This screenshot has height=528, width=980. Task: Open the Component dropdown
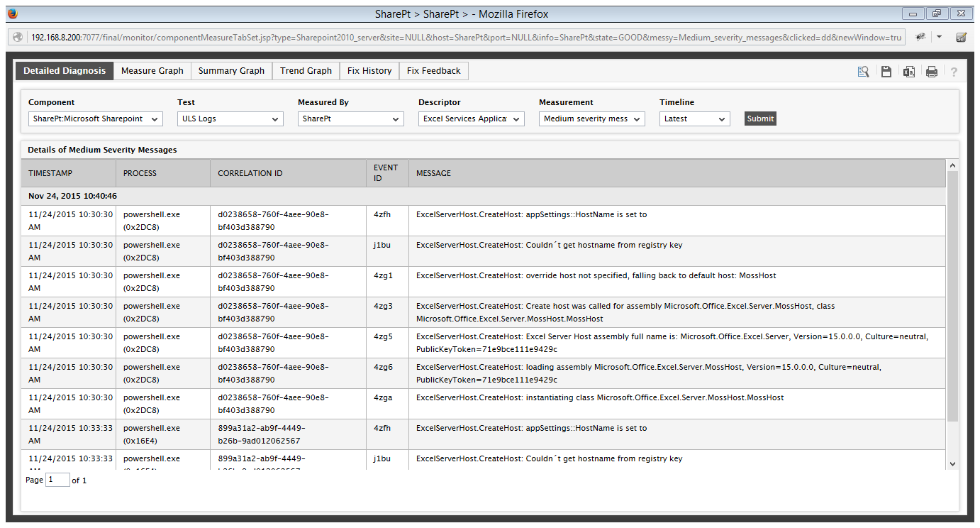pyautogui.click(x=96, y=119)
